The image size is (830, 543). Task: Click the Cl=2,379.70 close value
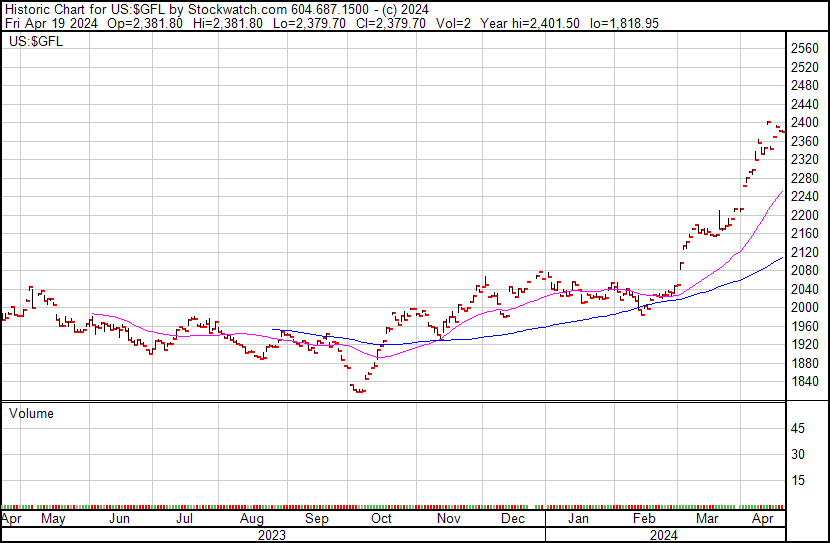tap(391, 23)
